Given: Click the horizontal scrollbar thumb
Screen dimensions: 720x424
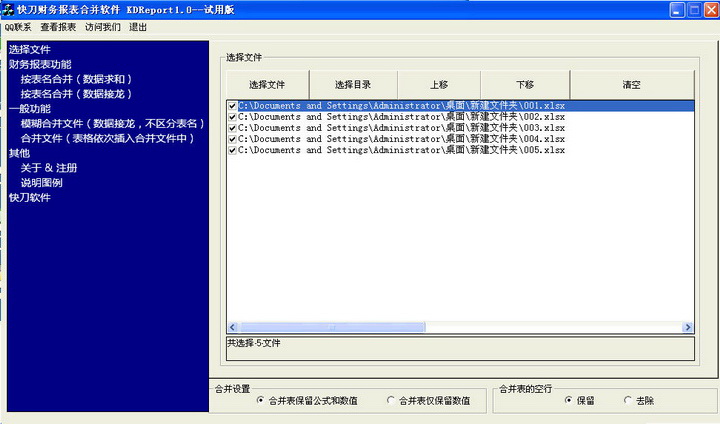Looking at the screenshot, I should click(332, 327).
